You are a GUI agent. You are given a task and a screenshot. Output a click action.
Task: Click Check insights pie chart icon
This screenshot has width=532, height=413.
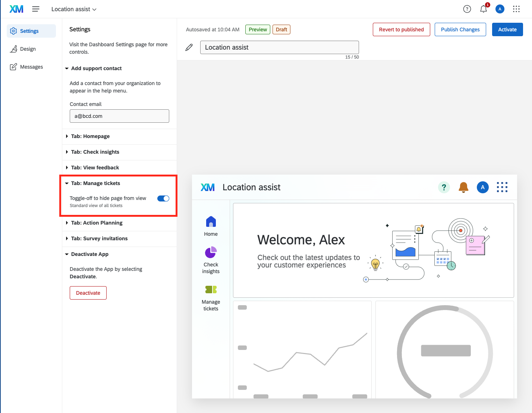click(x=211, y=252)
